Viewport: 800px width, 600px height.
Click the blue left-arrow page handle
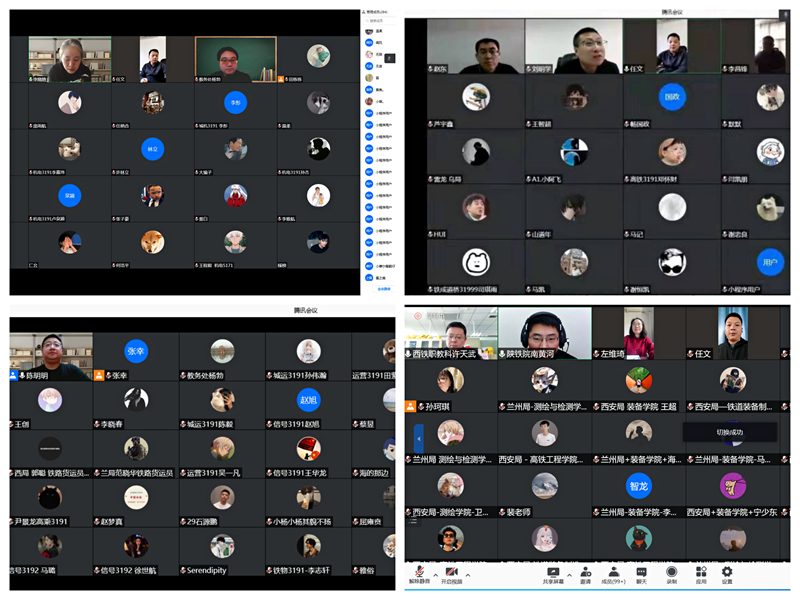(418, 436)
